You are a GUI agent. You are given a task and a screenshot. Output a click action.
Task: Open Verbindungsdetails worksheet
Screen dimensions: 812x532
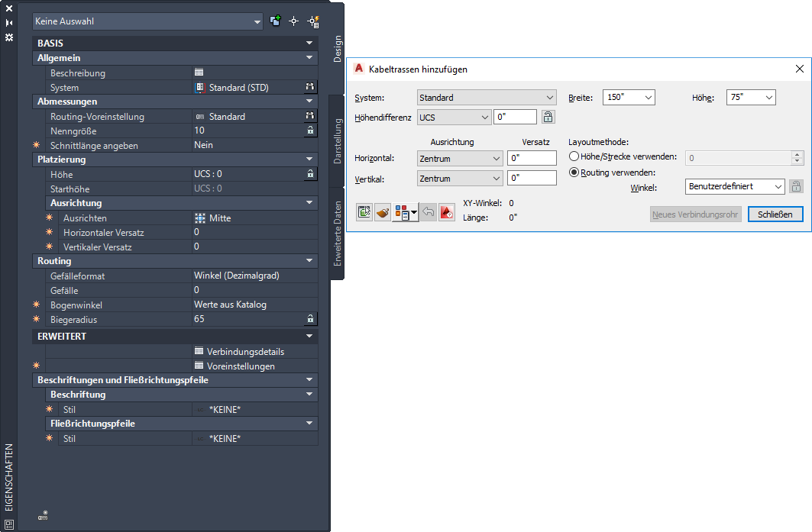click(x=239, y=351)
